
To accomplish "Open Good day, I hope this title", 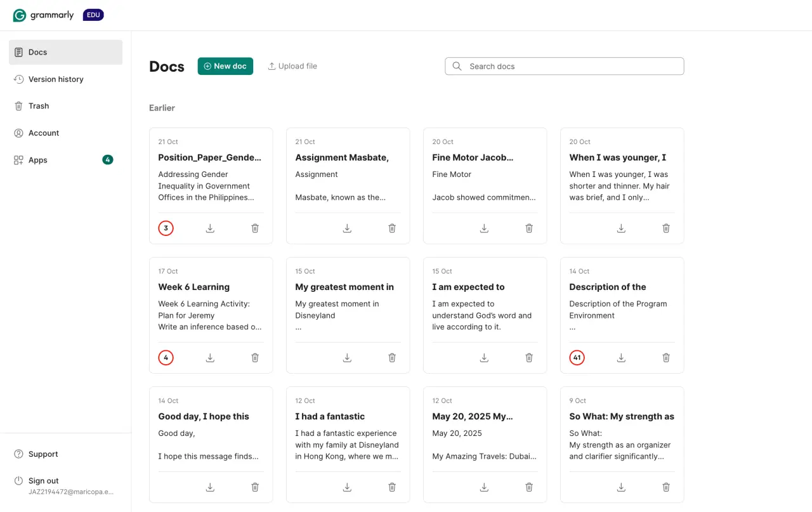I will (x=204, y=416).
